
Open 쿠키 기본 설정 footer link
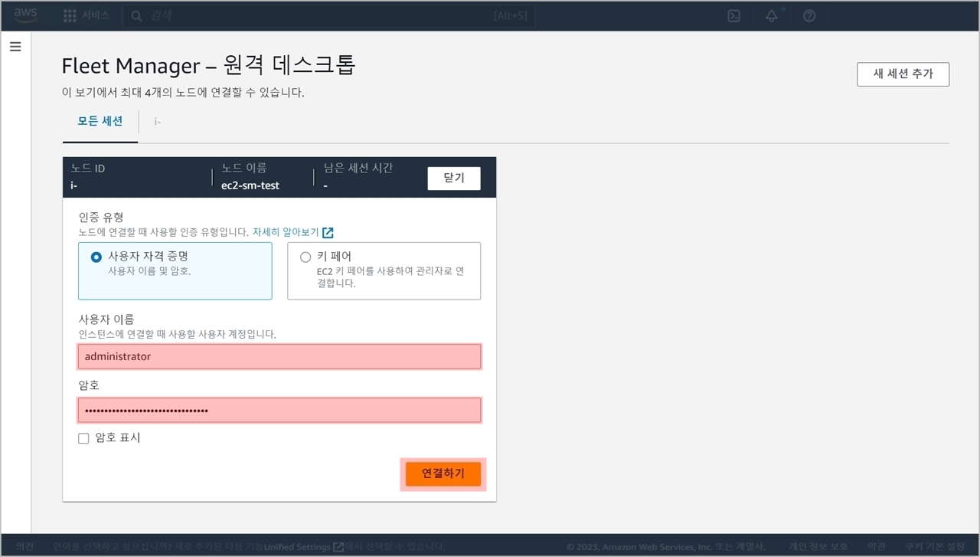935,547
